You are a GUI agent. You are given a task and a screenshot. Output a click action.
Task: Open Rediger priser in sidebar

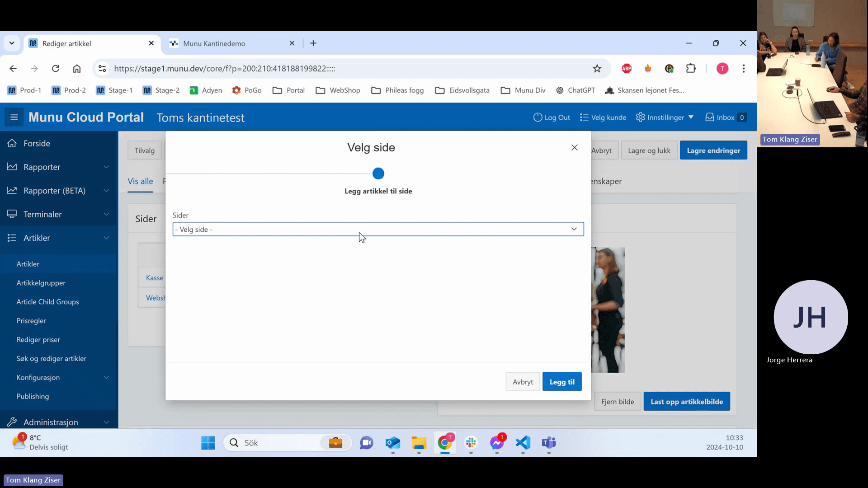click(x=38, y=340)
